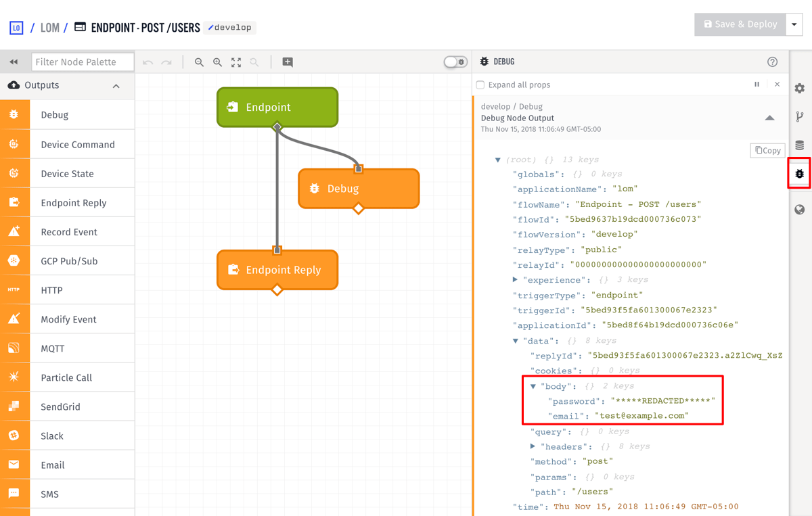Click the Modify Event palette icon
The width and height of the screenshot is (812, 516).
14,319
